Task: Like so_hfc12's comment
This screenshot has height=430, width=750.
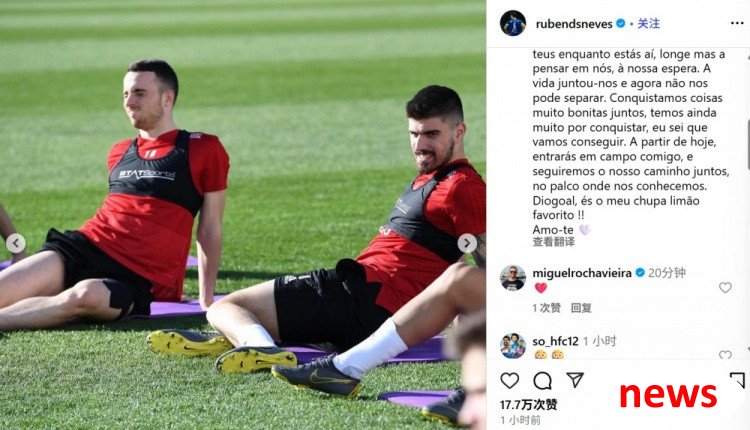Action: [725, 355]
